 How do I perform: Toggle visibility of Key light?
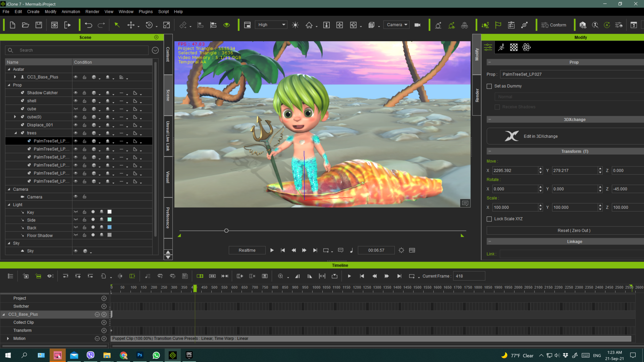[x=76, y=212]
